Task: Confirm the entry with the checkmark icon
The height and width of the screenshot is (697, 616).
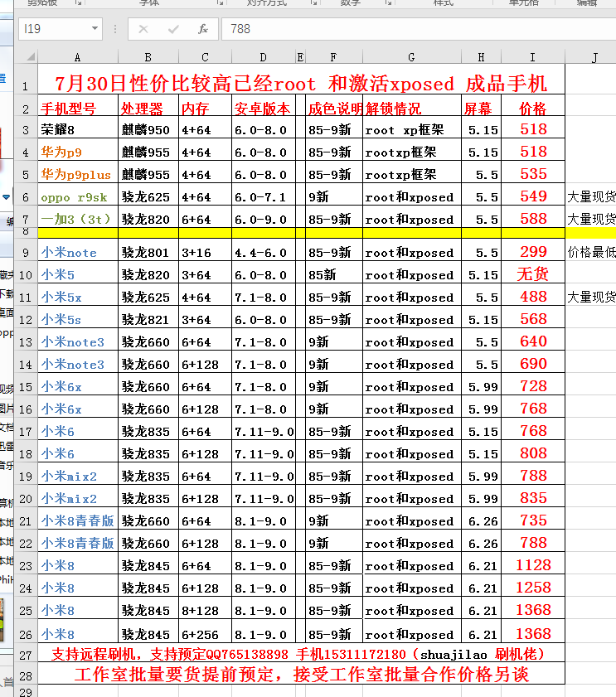Action: (x=173, y=29)
